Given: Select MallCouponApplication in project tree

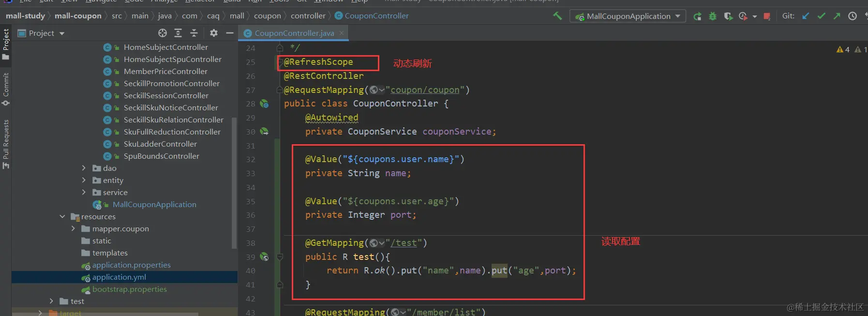Looking at the screenshot, I should pos(154,204).
